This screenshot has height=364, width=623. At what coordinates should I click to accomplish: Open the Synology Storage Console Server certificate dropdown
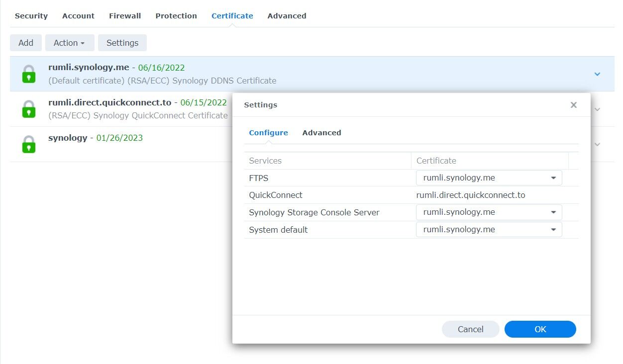[x=489, y=212]
